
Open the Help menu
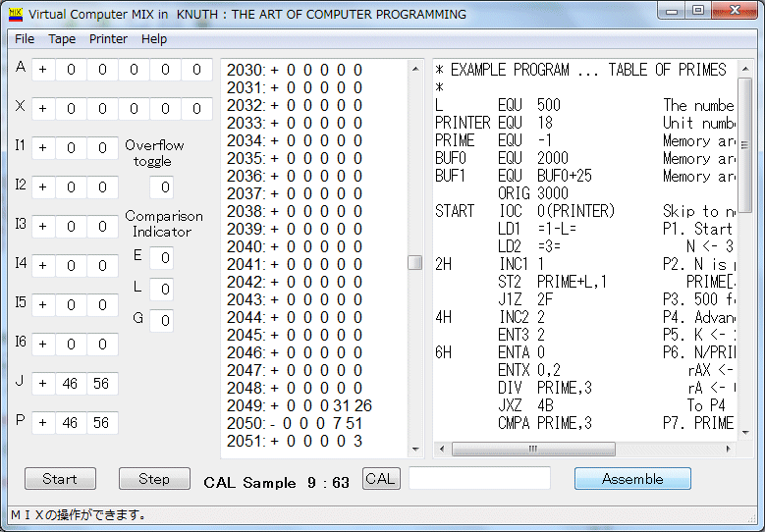(x=154, y=39)
